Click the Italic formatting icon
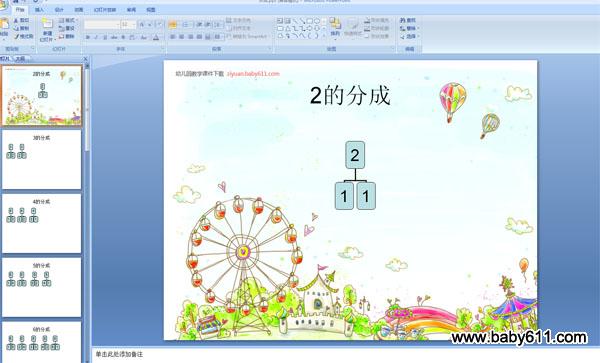This screenshot has width=600, height=363. pos(96,37)
